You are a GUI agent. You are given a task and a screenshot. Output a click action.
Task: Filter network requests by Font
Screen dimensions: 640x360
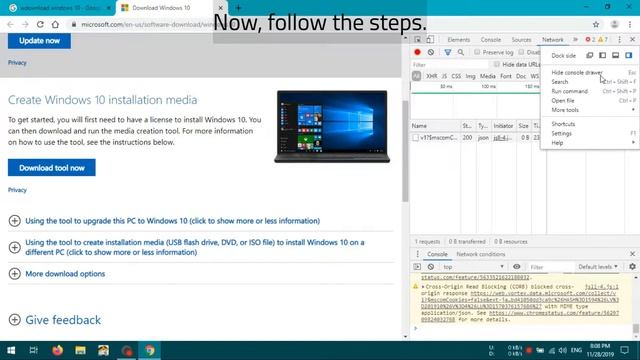coord(506,76)
